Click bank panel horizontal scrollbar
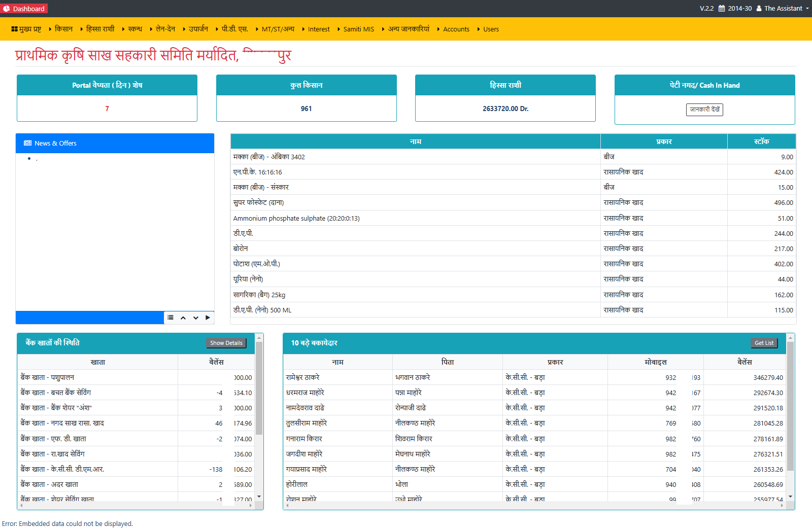812x528 pixels. 136,506
